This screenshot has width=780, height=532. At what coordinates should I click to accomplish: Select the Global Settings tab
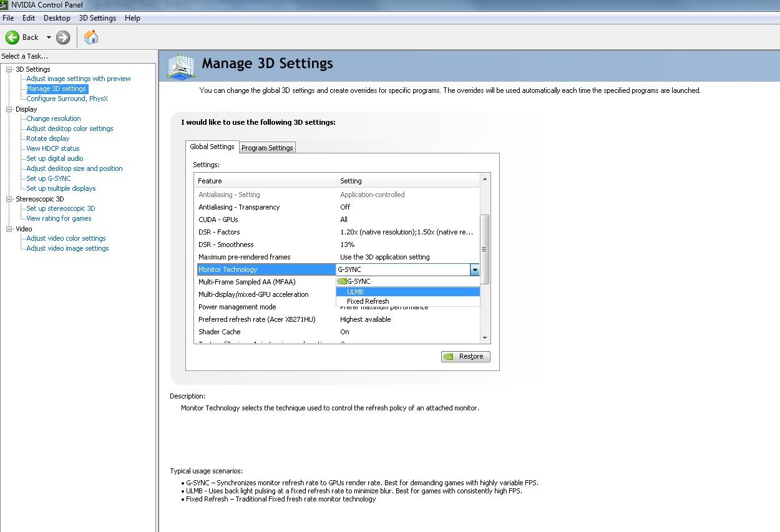212,147
